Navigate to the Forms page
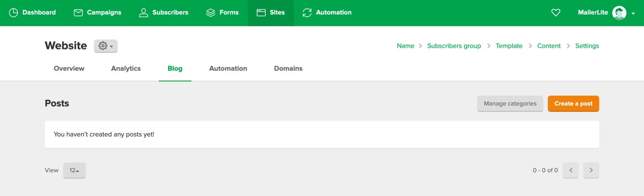644x196 pixels. (222, 13)
